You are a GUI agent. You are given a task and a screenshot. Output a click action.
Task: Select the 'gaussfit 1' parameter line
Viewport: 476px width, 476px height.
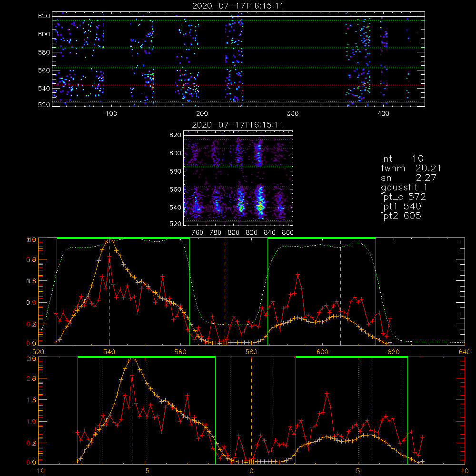(x=404, y=187)
